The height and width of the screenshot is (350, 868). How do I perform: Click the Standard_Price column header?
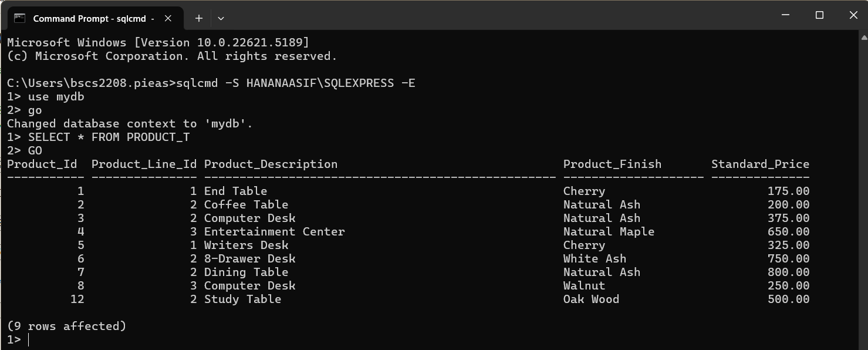[760, 164]
